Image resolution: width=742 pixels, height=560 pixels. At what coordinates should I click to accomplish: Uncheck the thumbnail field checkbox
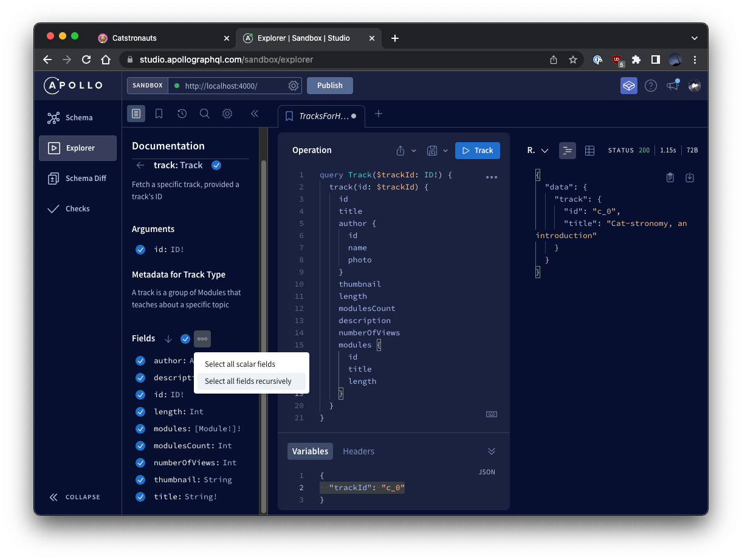click(140, 480)
